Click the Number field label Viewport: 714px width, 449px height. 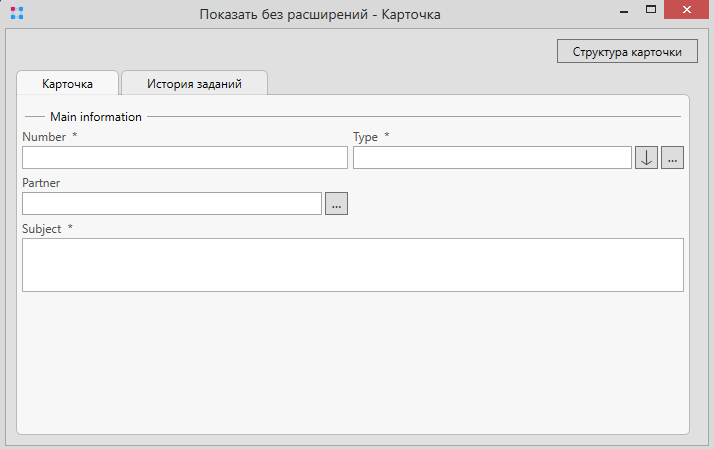(44, 137)
